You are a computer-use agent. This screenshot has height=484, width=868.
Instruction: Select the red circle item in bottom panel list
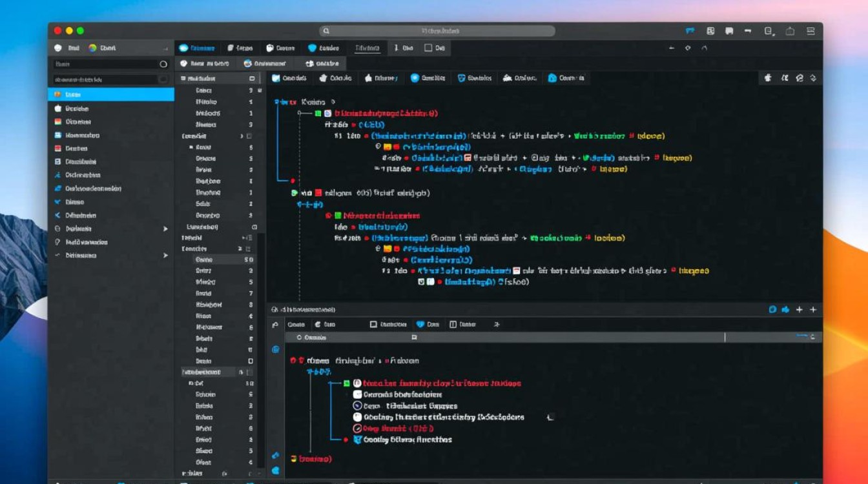pyautogui.click(x=357, y=429)
